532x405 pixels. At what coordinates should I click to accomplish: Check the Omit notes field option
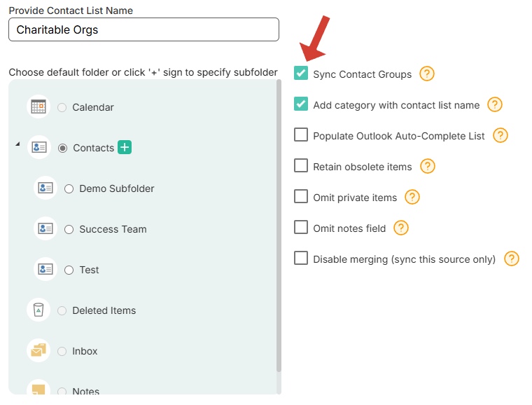coord(301,228)
